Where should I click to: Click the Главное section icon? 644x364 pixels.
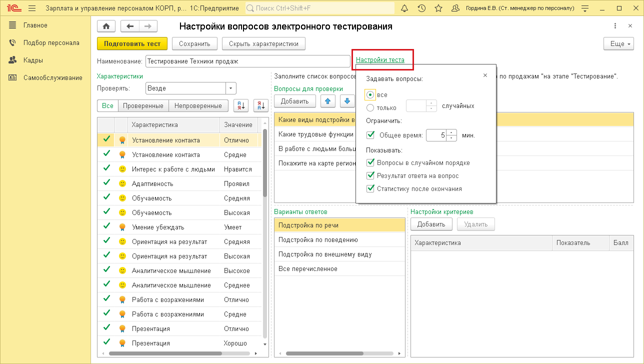coord(13,25)
